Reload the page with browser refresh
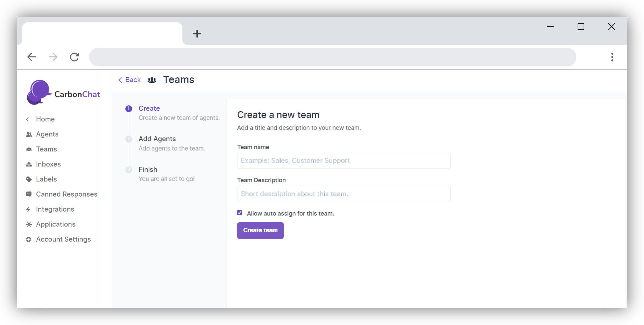Viewport: 644px width, 325px height. tap(74, 57)
